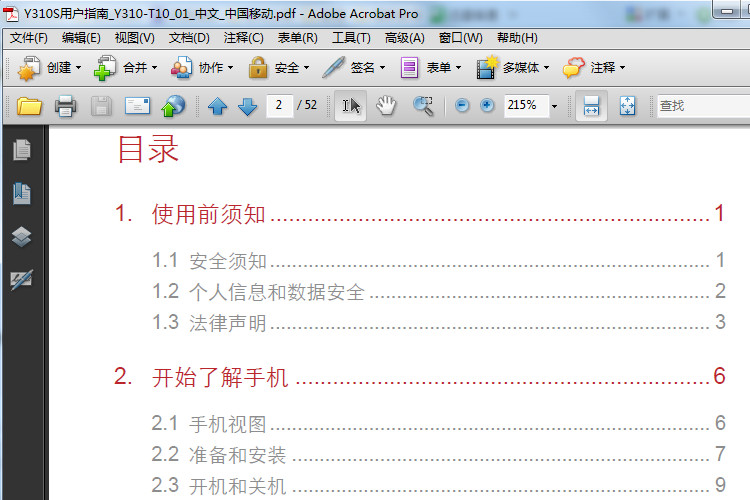
Task: Expand the 表单 toolbar dropdown arrow
Action: tap(458, 68)
